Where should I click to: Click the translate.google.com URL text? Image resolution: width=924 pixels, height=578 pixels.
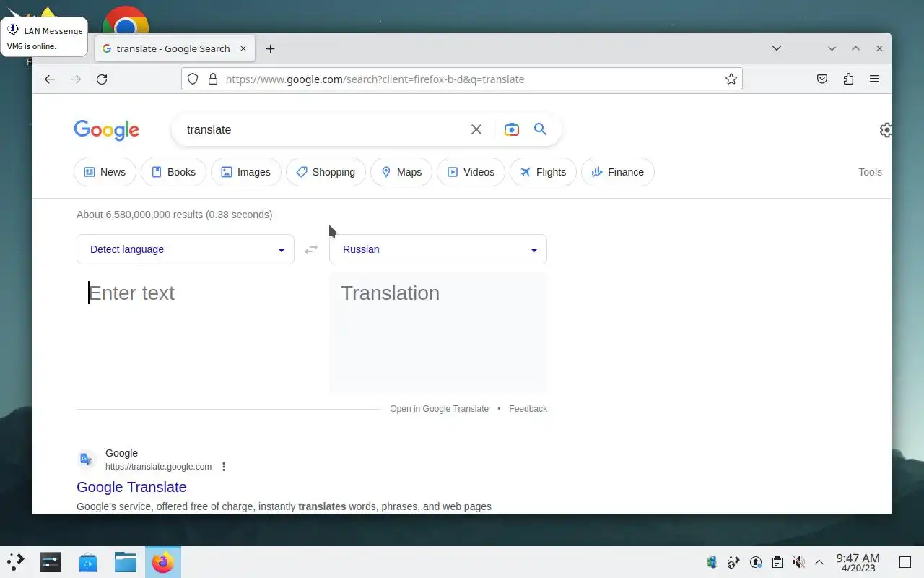click(x=158, y=467)
